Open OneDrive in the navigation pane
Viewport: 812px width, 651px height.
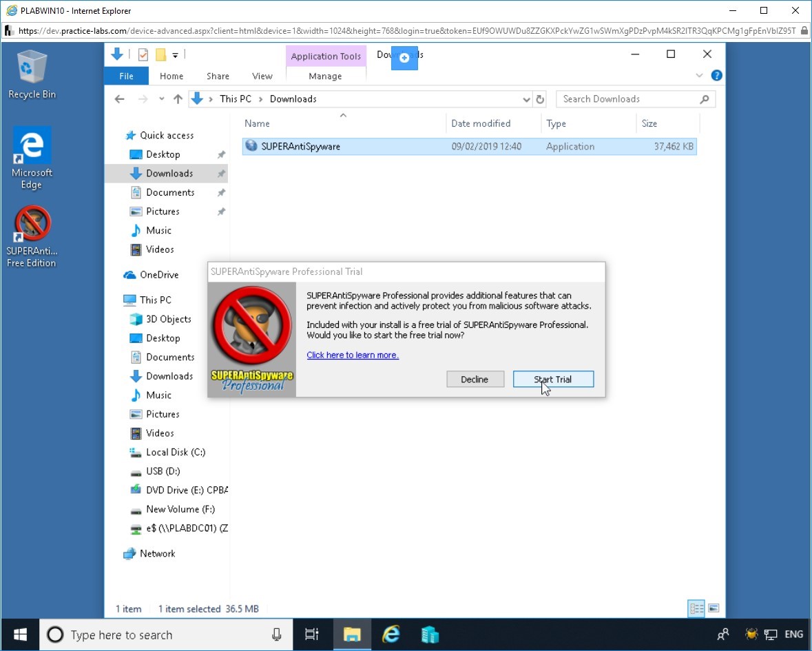pyautogui.click(x=158, y=274)
